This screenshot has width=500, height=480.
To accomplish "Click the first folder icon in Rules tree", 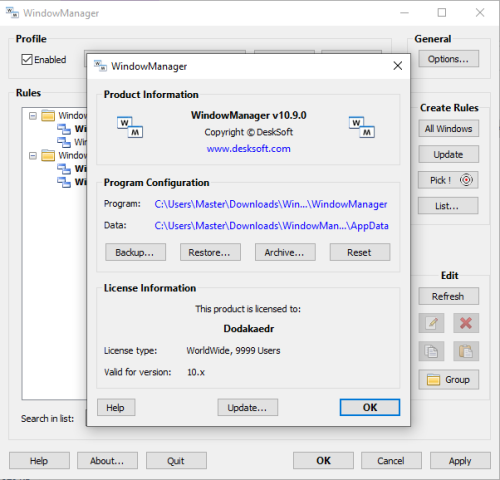I will 48,116.
